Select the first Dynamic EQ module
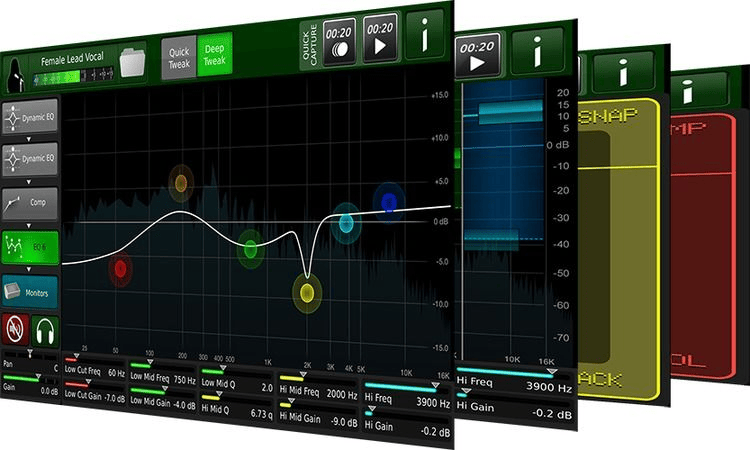This screenshot has width=750, height=450. click(29, 117)
